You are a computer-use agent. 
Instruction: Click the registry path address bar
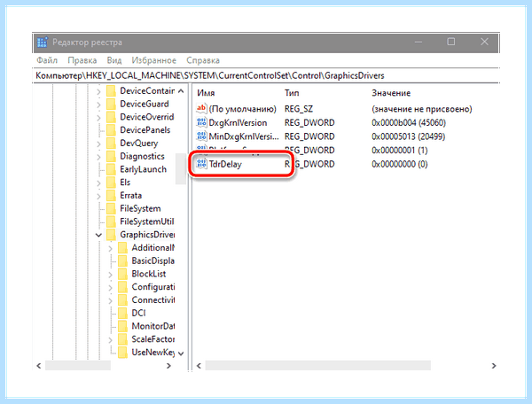[x=266, y=75]
